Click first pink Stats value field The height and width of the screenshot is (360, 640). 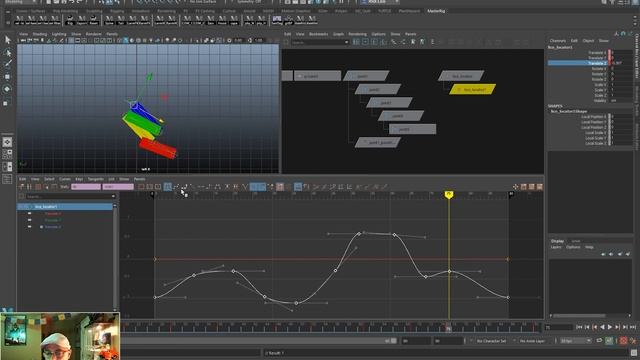click(x=86, y=187)
